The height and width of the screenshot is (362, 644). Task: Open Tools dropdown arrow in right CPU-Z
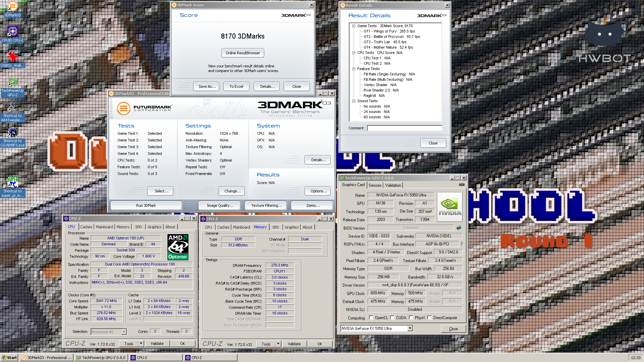click(x=278, y=344)
